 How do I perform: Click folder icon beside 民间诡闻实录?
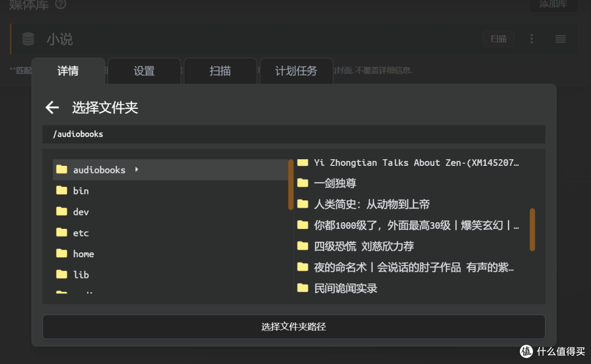click(303, 288)
